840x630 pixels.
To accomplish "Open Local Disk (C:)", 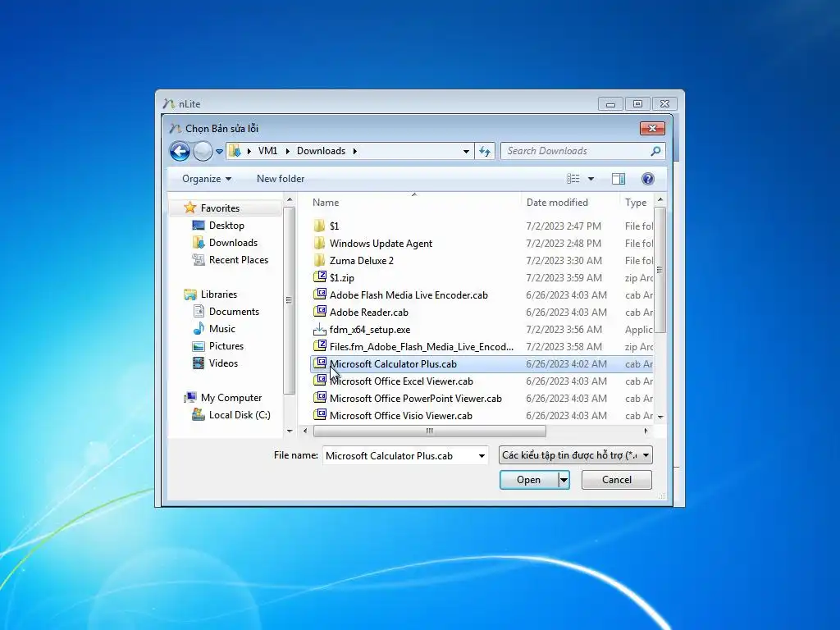I will pyautogui.click(x=240, y=414).
